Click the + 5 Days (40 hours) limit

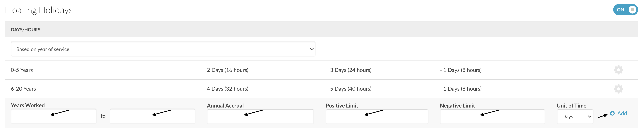point(348,89)
